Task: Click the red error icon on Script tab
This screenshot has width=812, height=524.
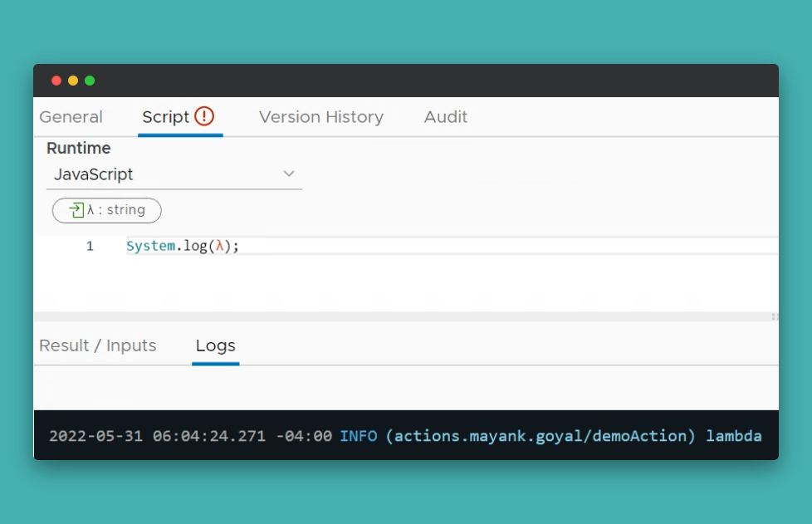Action: tap(204, 116)
